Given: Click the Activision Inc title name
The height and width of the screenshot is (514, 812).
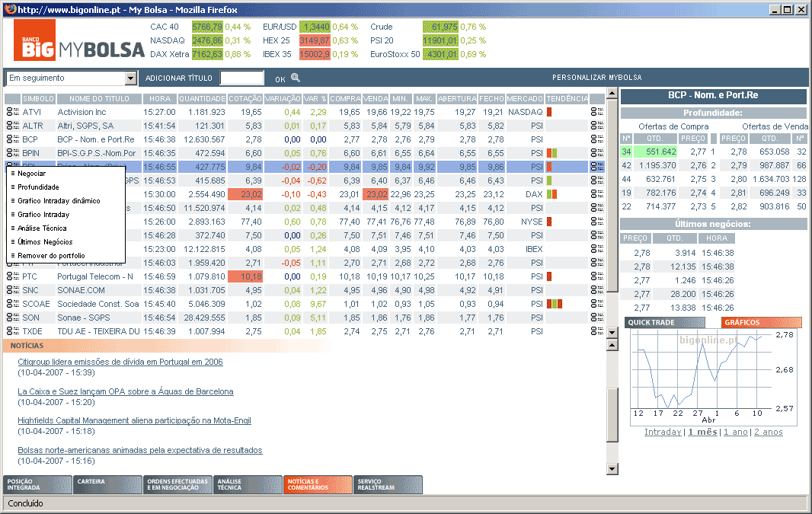Looking at the screenshot, I should (82, 112).
